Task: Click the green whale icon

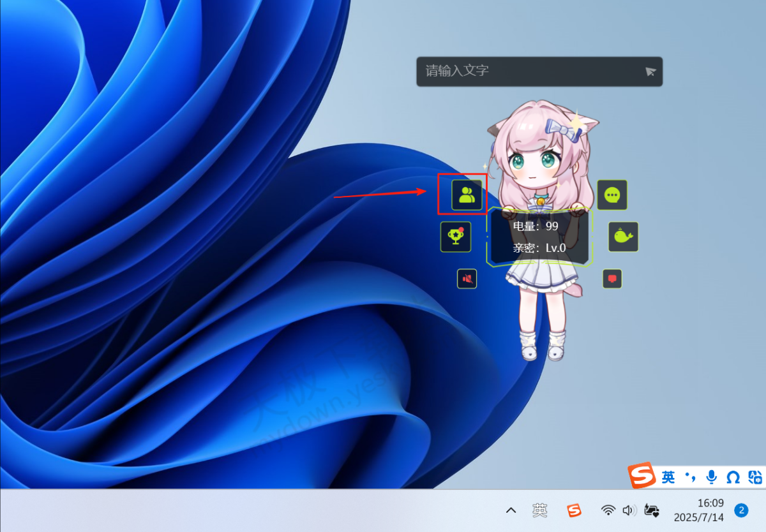Action: point(622,237)
